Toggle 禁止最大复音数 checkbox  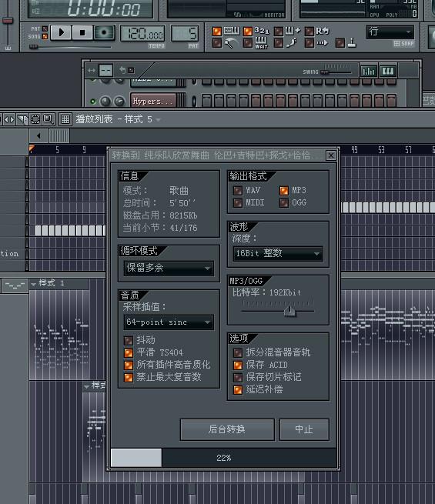pyautogui.click(x=129, y=377)
